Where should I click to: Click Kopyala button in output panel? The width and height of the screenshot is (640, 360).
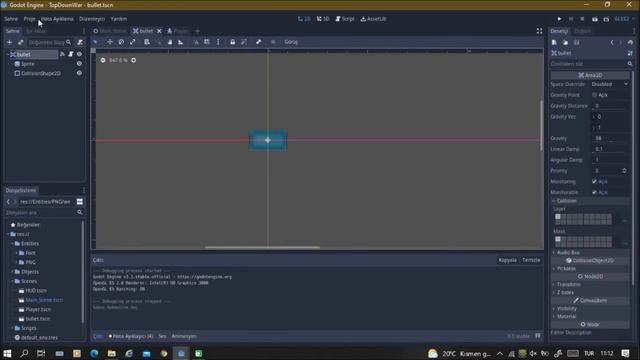click(507, 260)
